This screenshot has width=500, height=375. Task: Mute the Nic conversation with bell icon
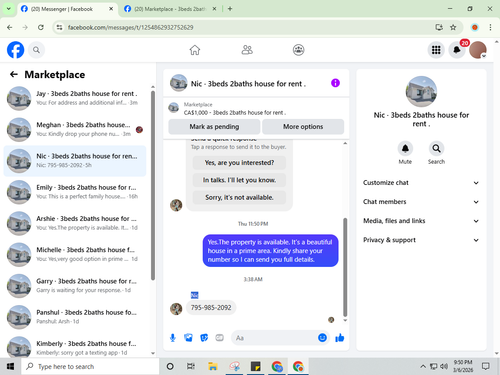click(405, 149)
